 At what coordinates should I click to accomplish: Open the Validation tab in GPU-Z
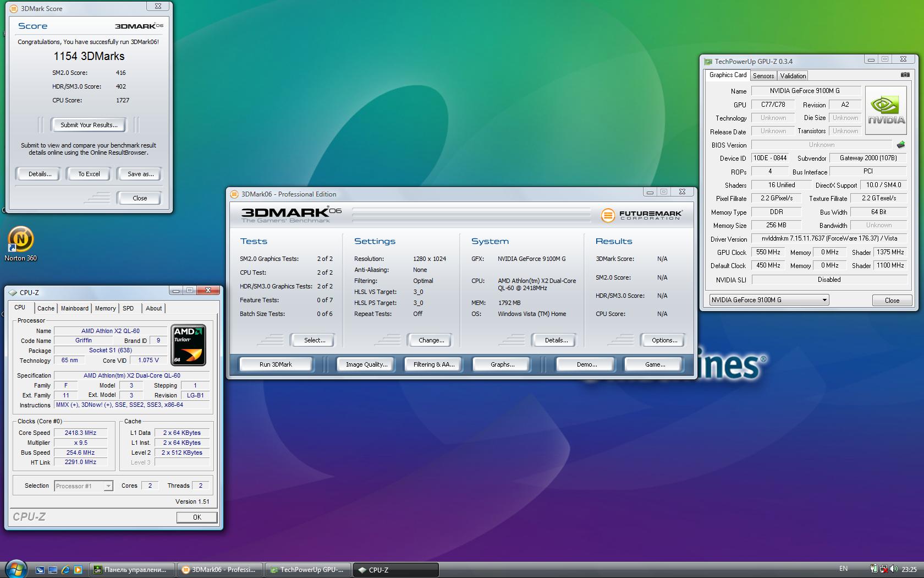tap(793, 76)
